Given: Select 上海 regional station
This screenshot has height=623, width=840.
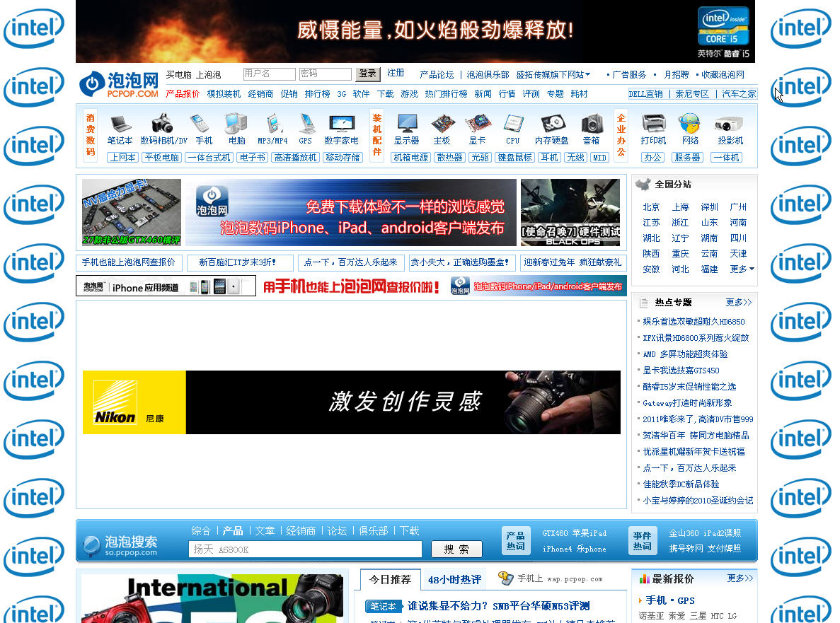Looking at the screenshot, I should coord(680,207).
